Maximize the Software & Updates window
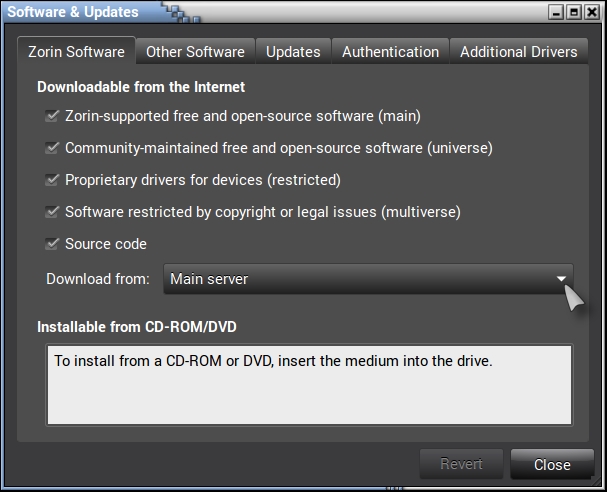 point(574,12)
